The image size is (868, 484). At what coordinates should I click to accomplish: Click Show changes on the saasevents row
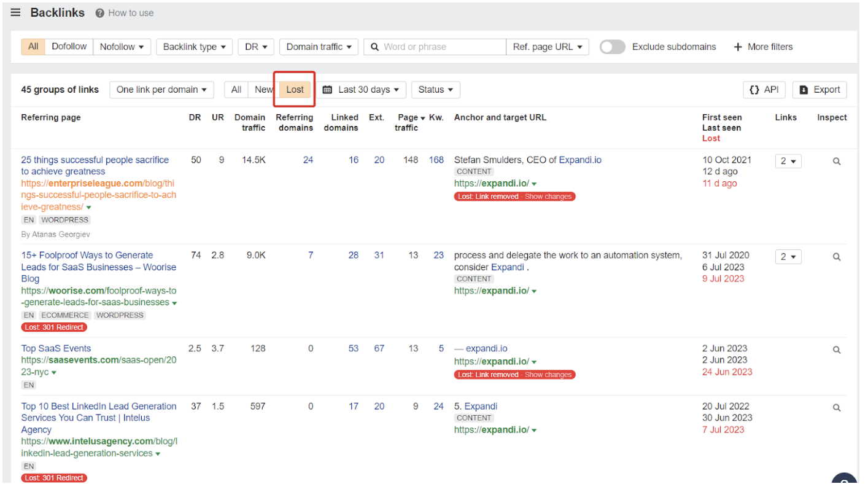[x=548, y=375]
